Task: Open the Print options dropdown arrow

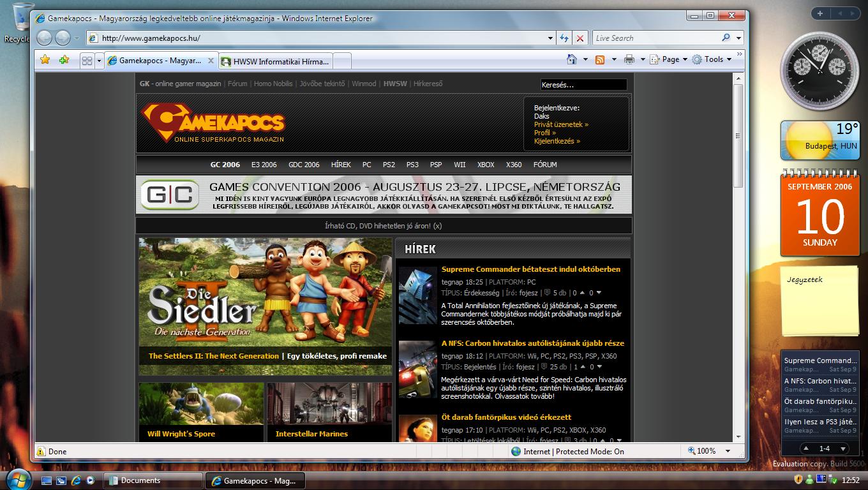Action: point(643,59)
